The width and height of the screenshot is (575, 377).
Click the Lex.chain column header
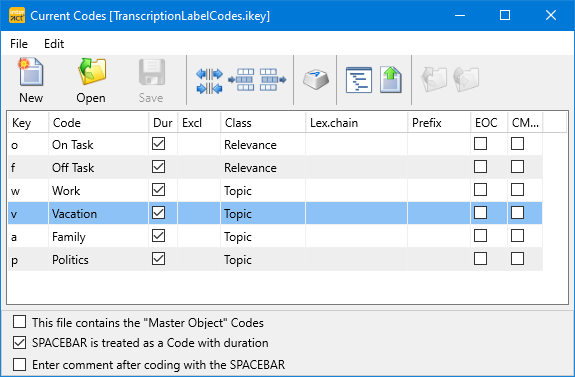point(356,122)
